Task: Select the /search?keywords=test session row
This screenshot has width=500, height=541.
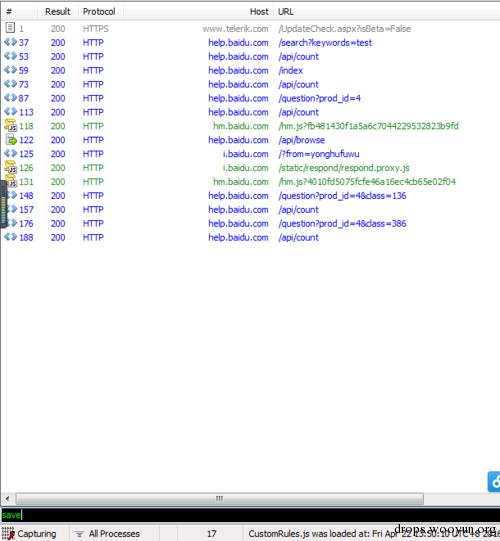Action: pyautogui.click(x=250, y=42)
